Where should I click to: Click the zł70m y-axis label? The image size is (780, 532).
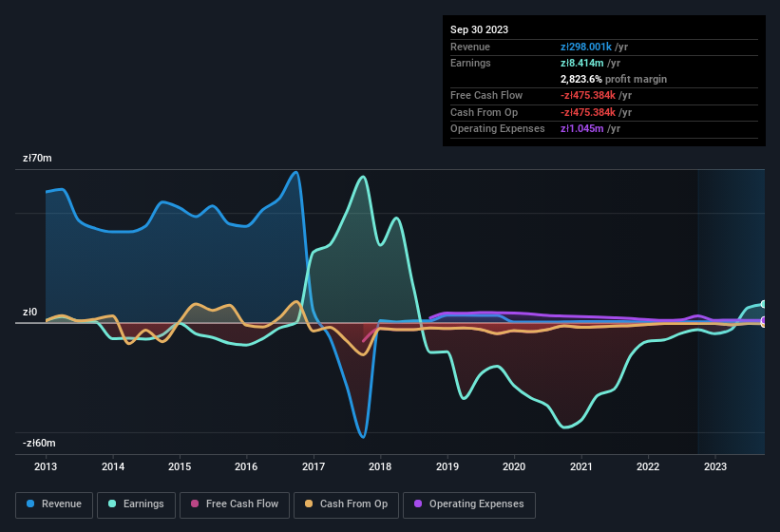tap(37, 158)
